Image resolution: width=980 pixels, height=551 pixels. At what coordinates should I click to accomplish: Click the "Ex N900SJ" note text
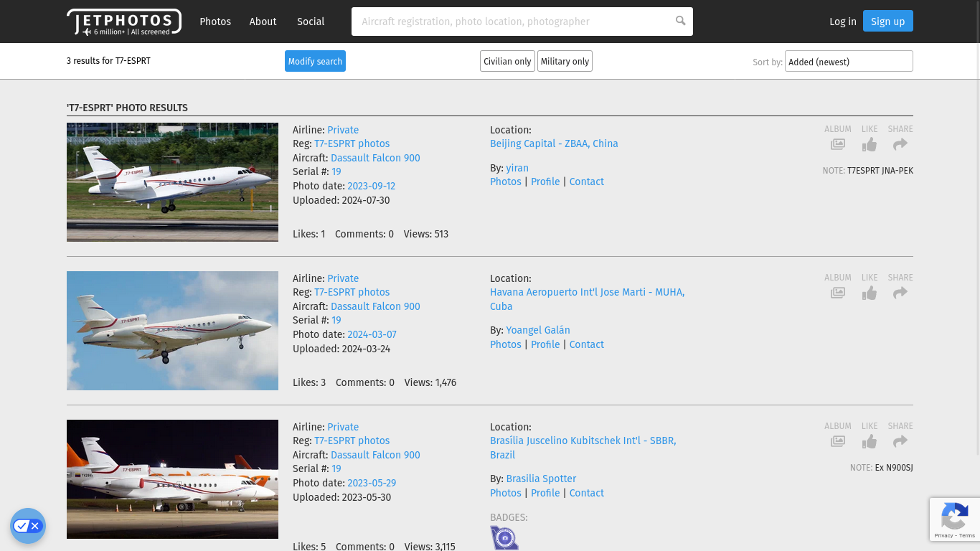coord(894,468)
